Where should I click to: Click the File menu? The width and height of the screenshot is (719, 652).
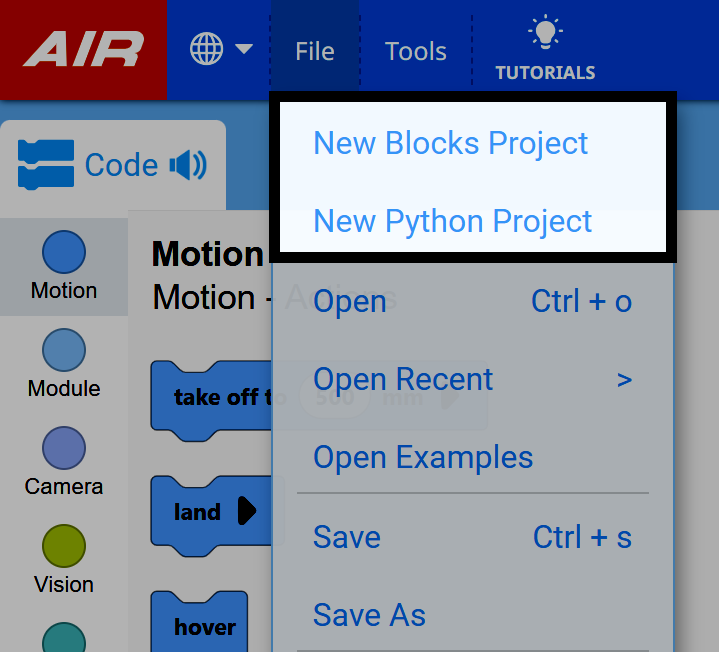pos(314,51)
